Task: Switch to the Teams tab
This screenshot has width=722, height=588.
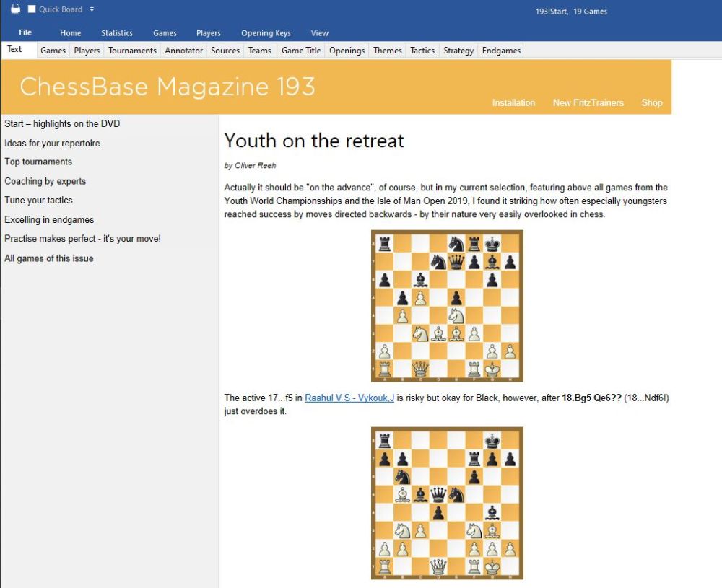Action: pos(260,51)
